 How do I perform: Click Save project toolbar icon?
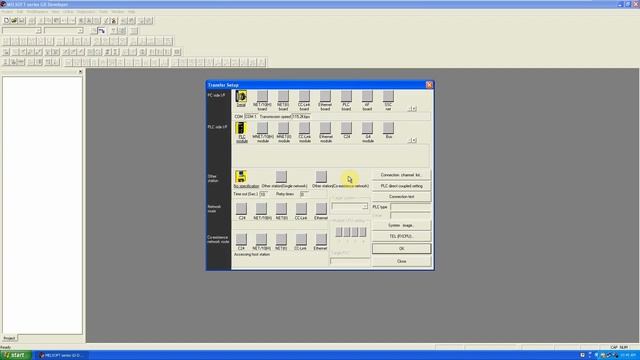coord(22,20)
